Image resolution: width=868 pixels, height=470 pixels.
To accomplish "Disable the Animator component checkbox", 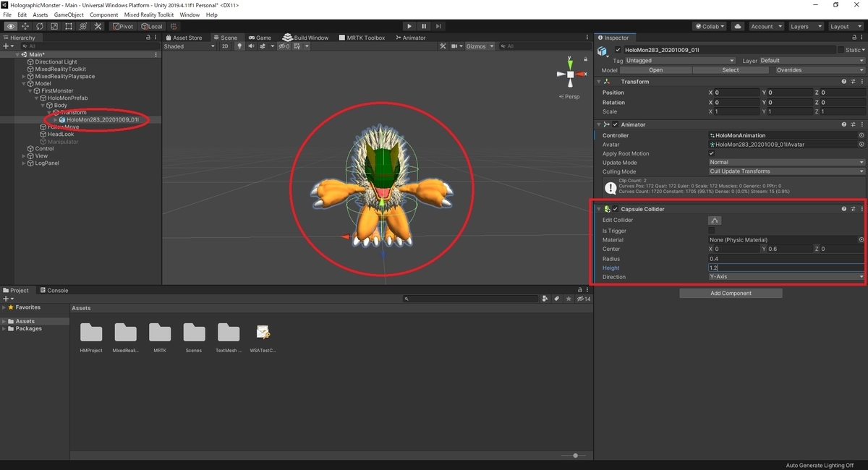I will [x=615, y=124].
